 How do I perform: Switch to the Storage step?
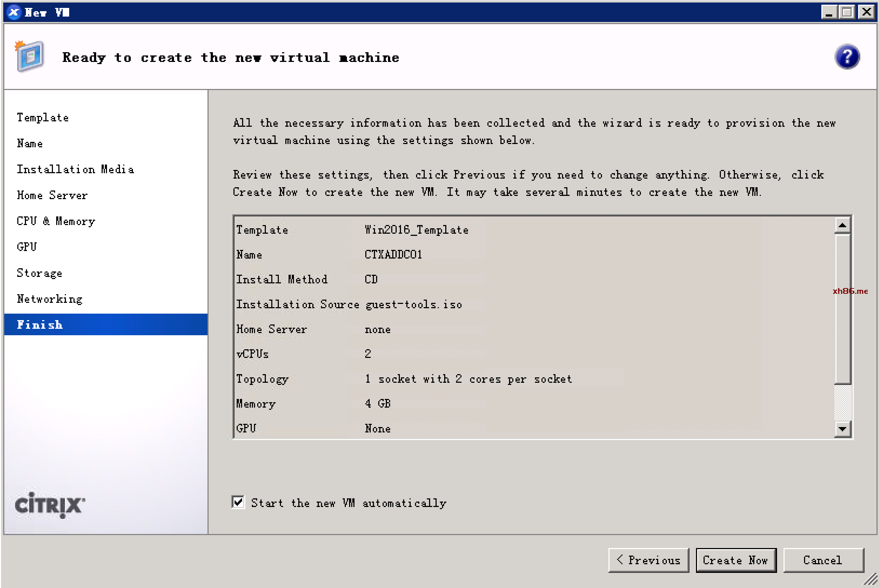39,273
